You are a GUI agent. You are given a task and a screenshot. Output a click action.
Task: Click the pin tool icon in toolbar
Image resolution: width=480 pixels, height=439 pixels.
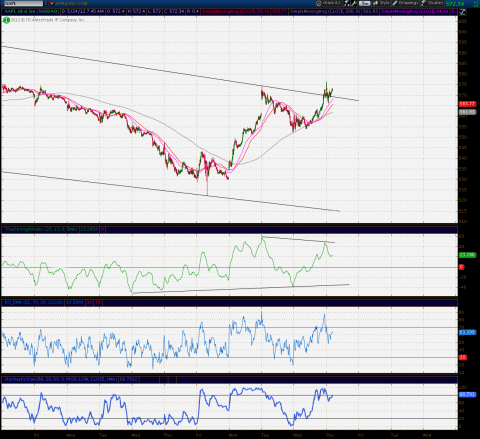pos(347,3)
